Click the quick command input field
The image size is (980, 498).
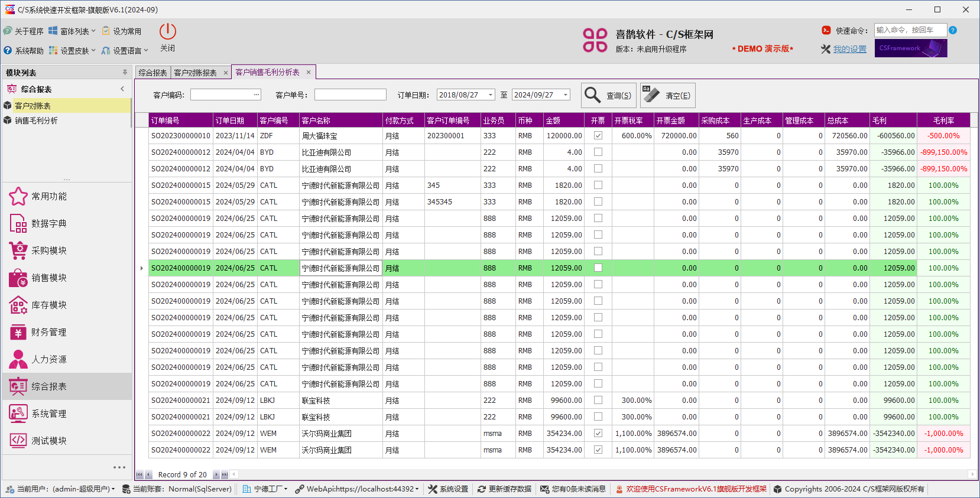click(910, 30)
